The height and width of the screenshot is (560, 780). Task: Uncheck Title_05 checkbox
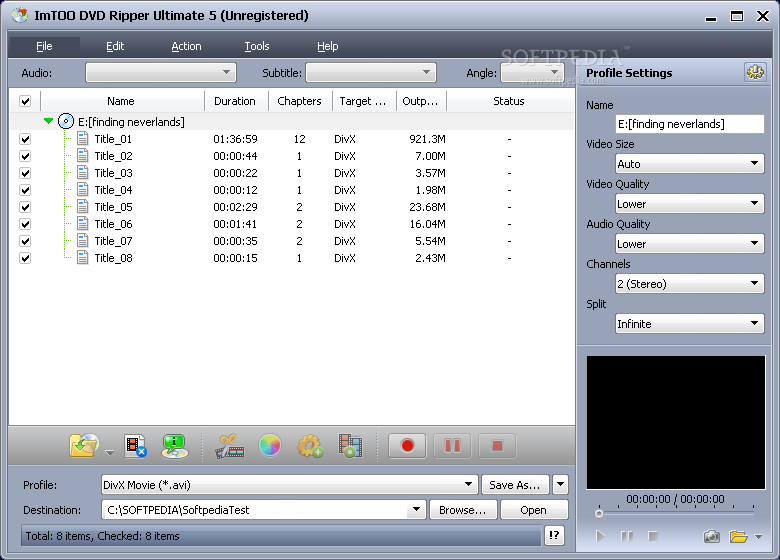click(25, 207)
